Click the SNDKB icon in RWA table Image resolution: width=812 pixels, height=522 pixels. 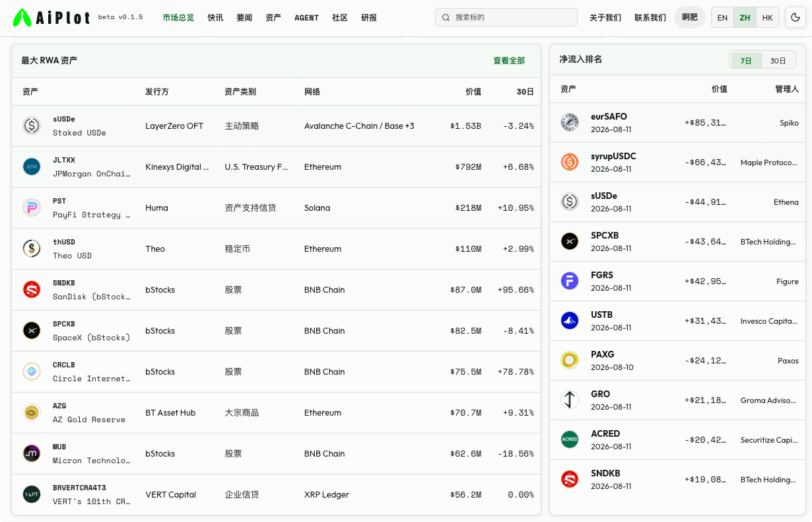[x=32, y=289]
